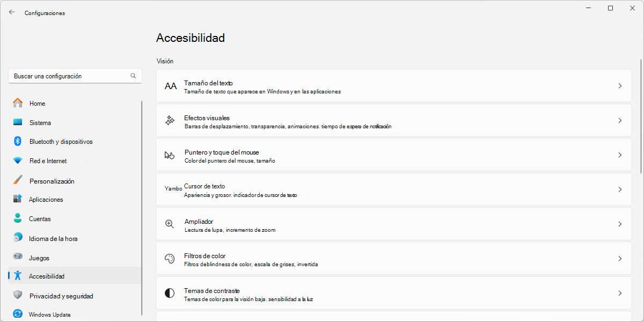The width and height of the screenshot is (644, 322).
Task: Click the Efectos visuales title text
Action: 207,118
